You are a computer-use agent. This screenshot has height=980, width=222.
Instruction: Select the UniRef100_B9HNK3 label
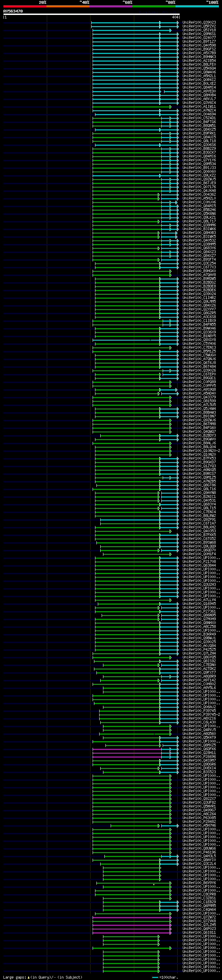(x=199, y=57)
